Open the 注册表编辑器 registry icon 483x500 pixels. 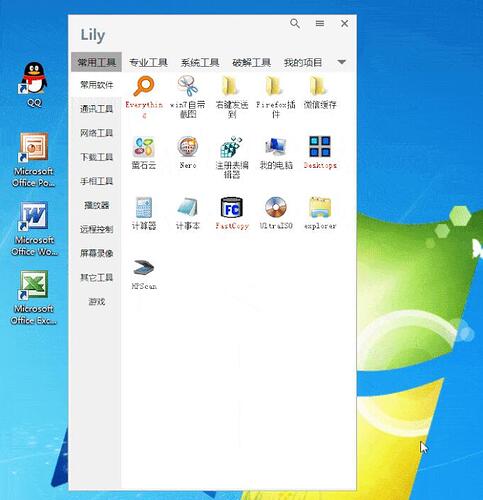point(232,147)
